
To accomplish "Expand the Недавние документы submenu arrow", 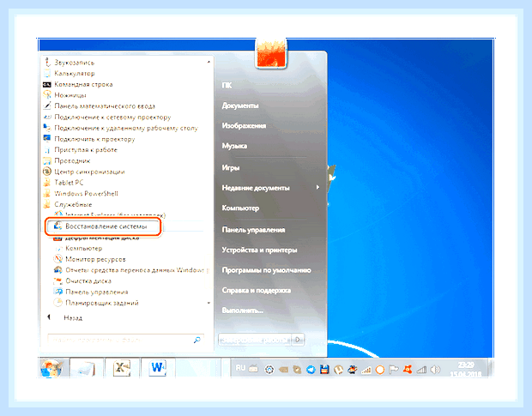I will pyautogui.click(x=317, y=187).
